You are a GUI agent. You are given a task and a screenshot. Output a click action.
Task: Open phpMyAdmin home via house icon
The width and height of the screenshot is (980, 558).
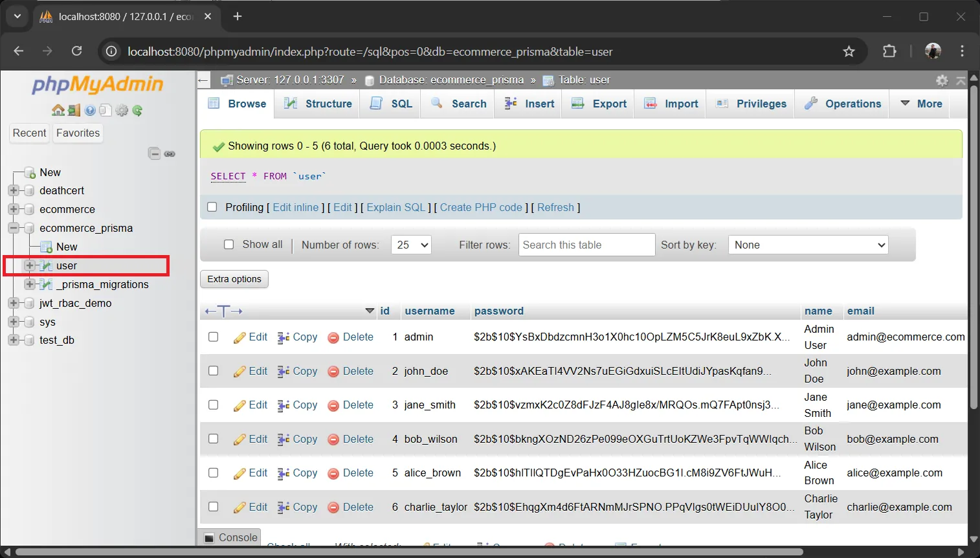[x=58, y=111]
